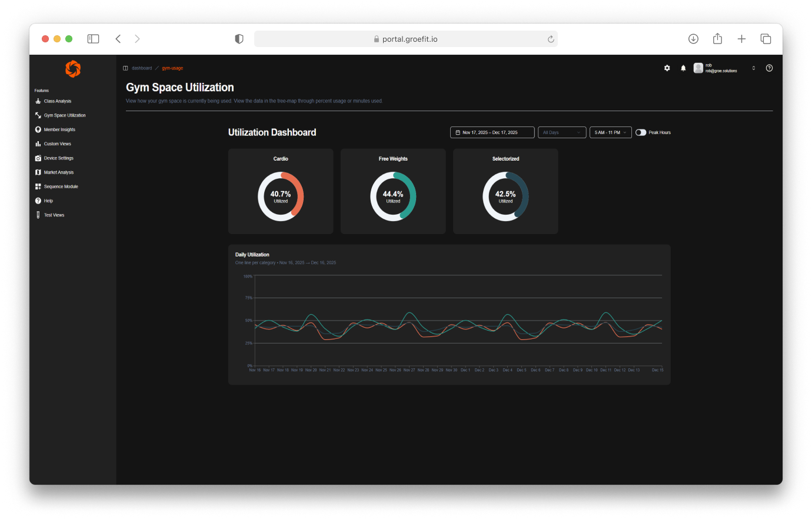Open the All Days dropdown
812x520 pixels.
tap(561, 132)
